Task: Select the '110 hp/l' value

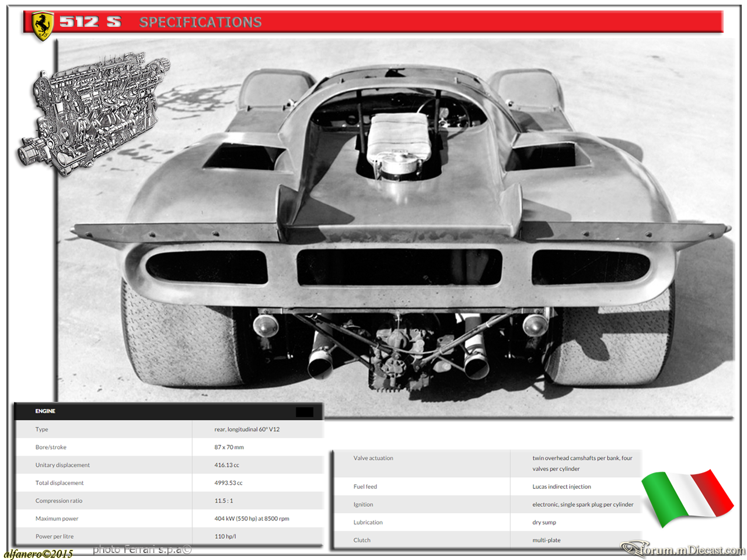Action: (x=225, y=537)
